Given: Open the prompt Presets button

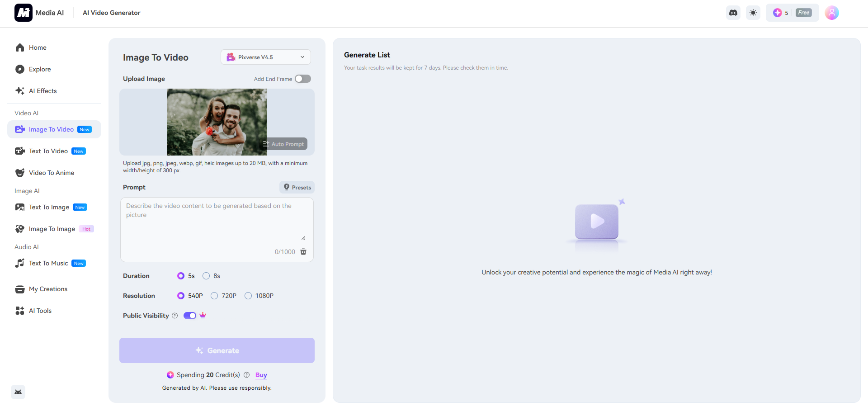Looking at the screenshot, I should point(297,187).
